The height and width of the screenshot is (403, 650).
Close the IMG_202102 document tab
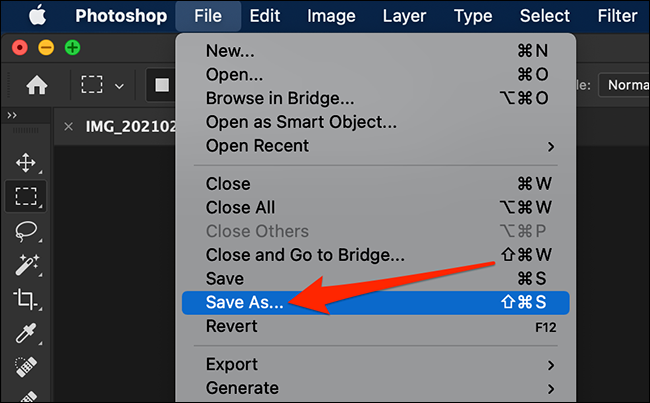coord(68,127)
